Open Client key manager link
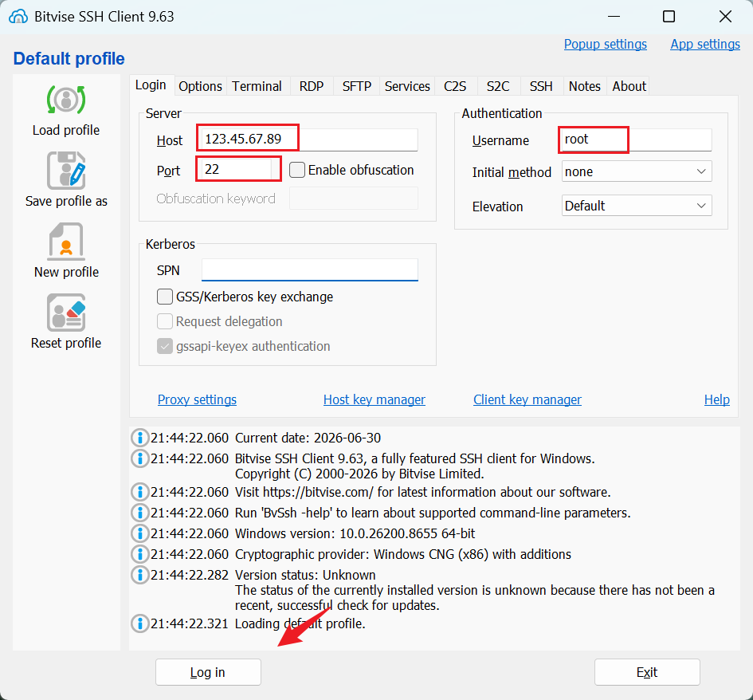Screen dimensions: 753x700 [x=527, y=399]
